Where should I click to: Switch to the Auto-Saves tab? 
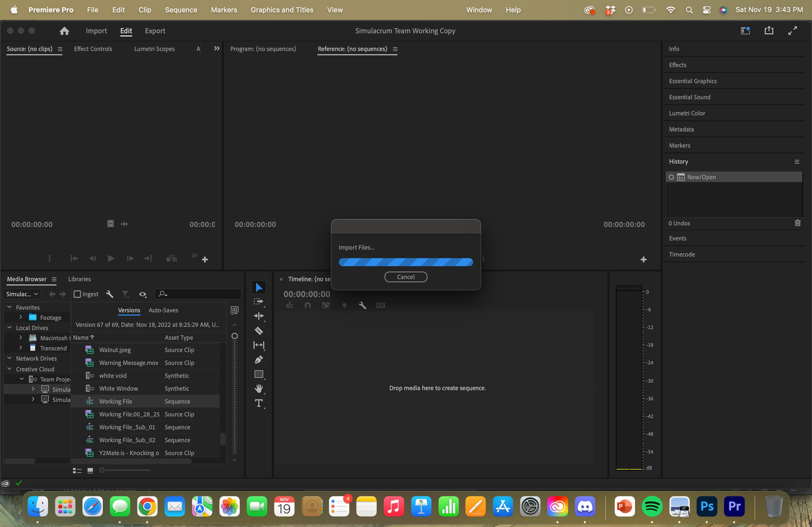(x=163, y=310)
